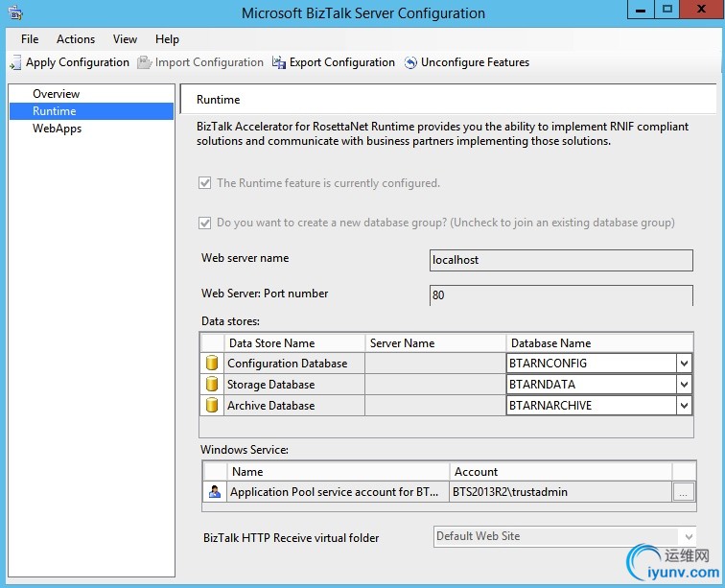This screenshot has height=588, width=725.
Task: Click the Storage Database cylinder icon
Action: tap(212, 384)
